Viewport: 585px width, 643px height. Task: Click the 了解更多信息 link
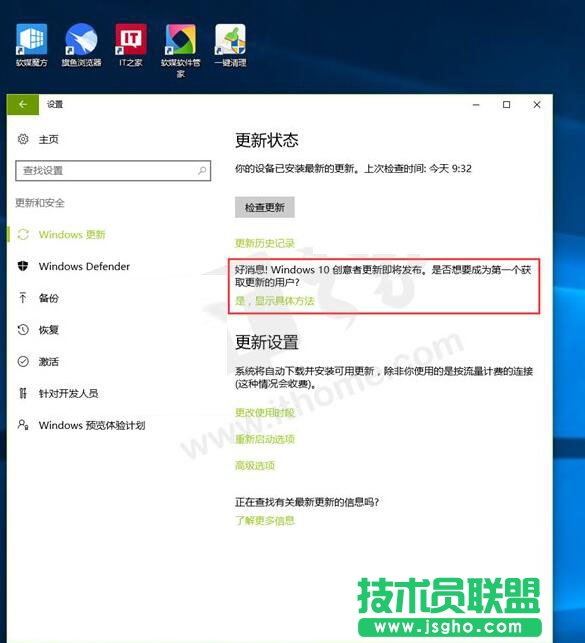[264, 520]
